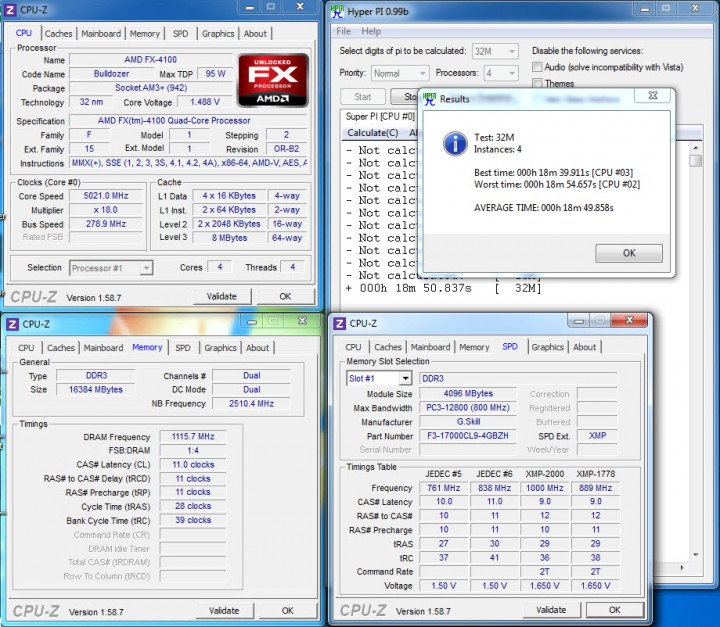
Task: Minimize the top CPU-Z window
Action: (x=249, y=7)
